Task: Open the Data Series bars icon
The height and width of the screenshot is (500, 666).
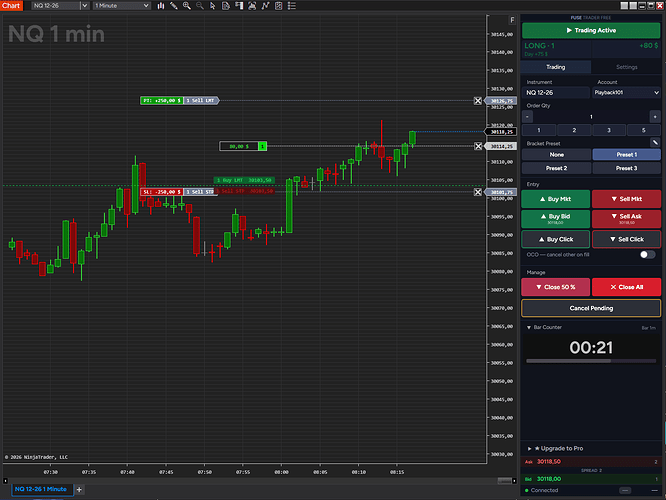Action: coord(161,6)
